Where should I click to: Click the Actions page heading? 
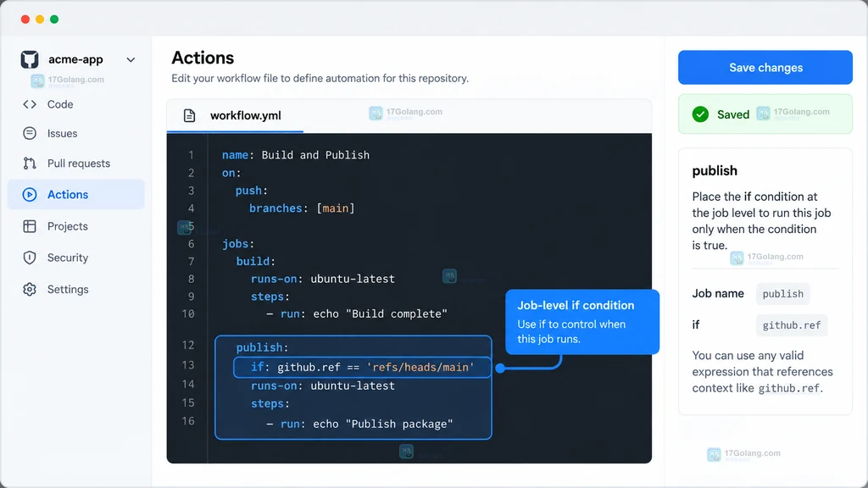pos(203,58)
